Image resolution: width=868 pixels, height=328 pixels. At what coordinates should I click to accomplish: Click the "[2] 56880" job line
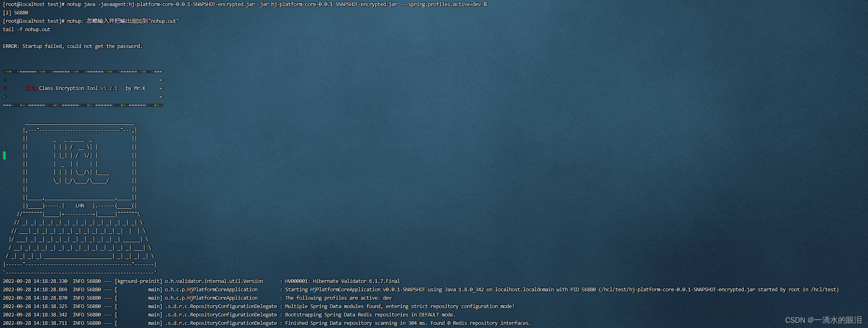16,13
